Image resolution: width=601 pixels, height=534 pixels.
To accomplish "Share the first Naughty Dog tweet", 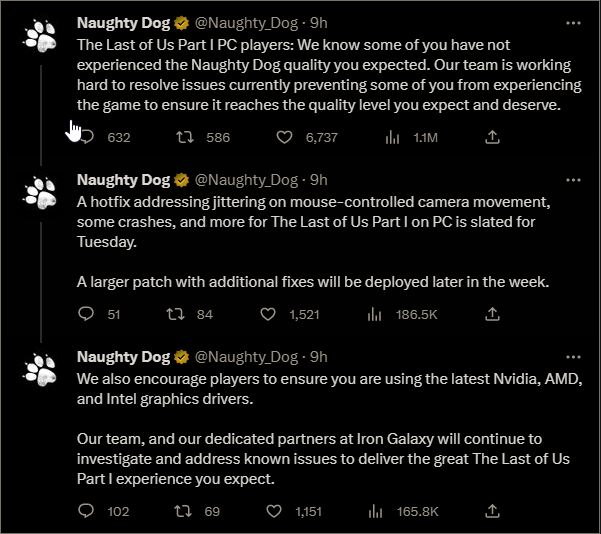I will [493, 137].
